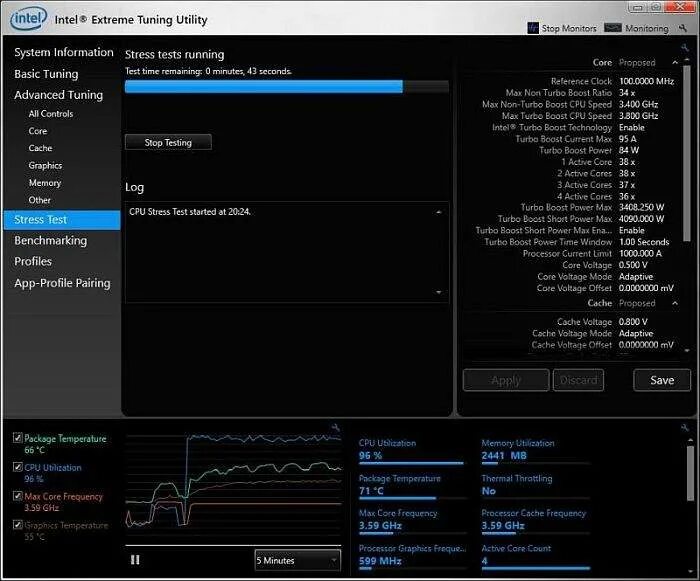Open Advanced Tuning section
This screenshot has width=700, height=581.
coord(58,95)
